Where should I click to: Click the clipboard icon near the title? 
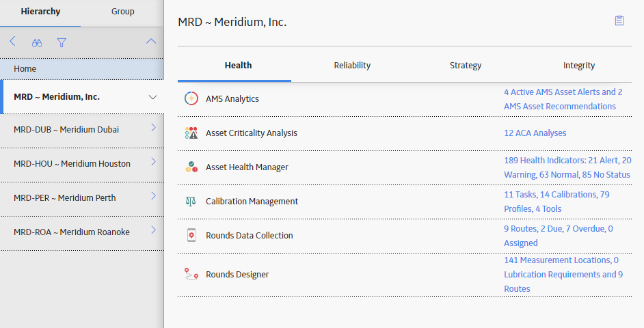pos(619,20)
